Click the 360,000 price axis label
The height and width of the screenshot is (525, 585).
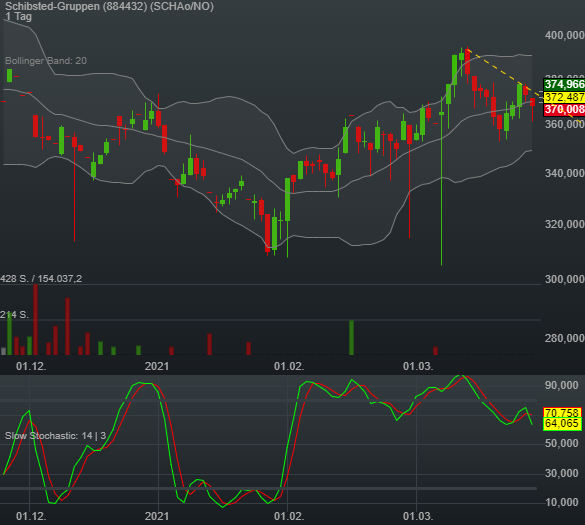point(564,124)
